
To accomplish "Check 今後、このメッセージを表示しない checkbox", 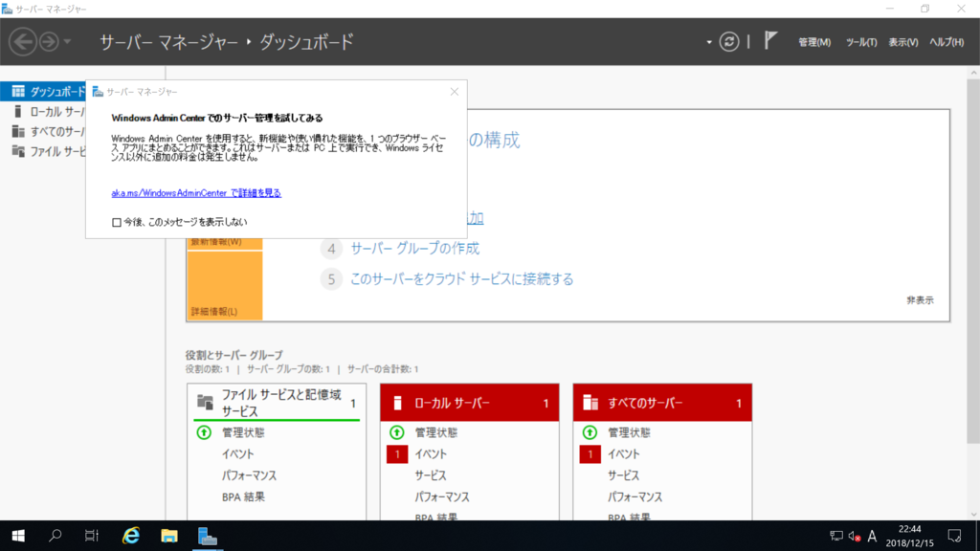I will [x=116, y=222].
